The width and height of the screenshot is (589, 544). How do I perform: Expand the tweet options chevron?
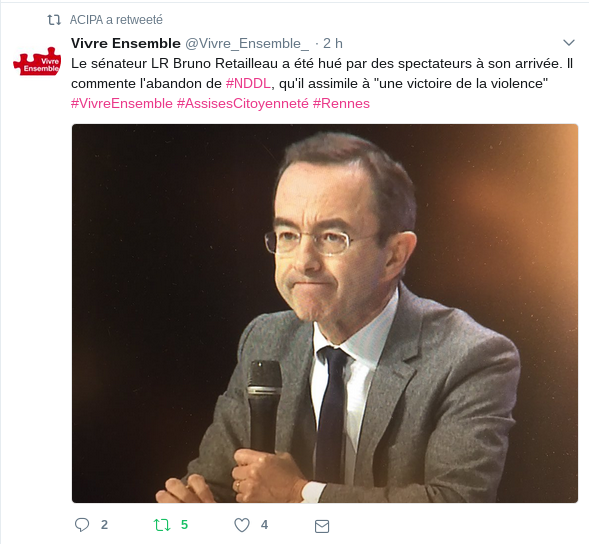569,43
